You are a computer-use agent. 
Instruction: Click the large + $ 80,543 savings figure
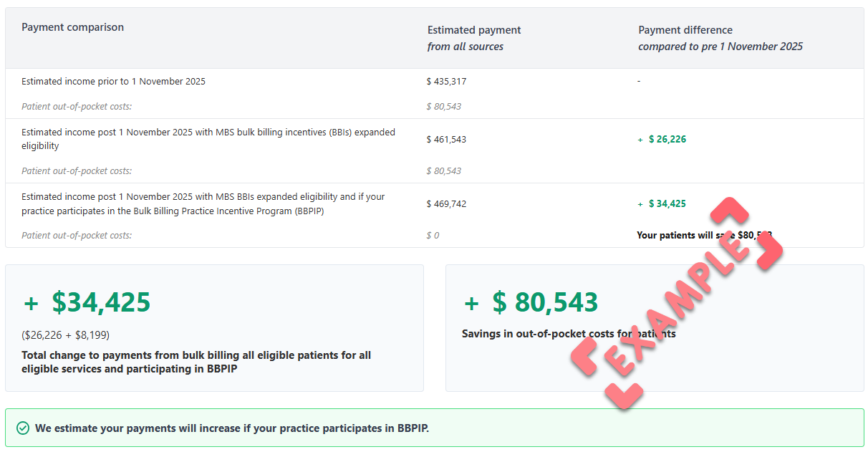coord(531,302)
